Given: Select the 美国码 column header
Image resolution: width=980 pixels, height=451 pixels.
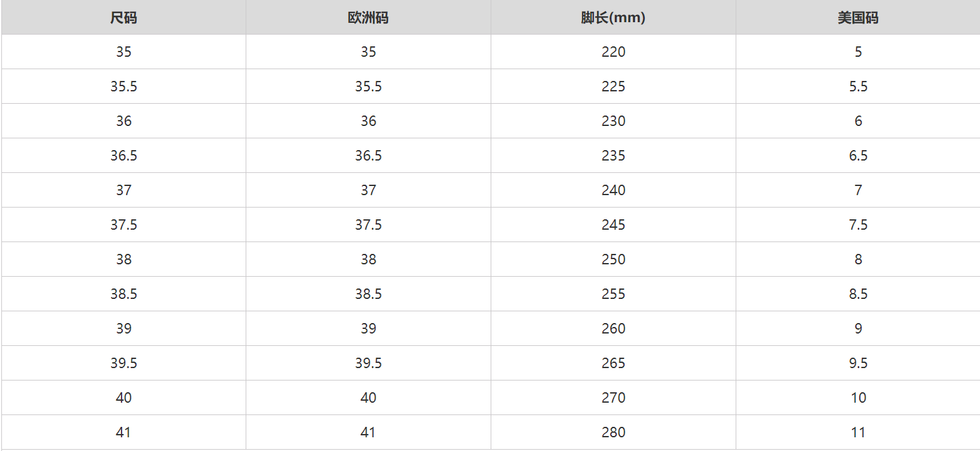Looking at the screenshot, I should point(858,18).
